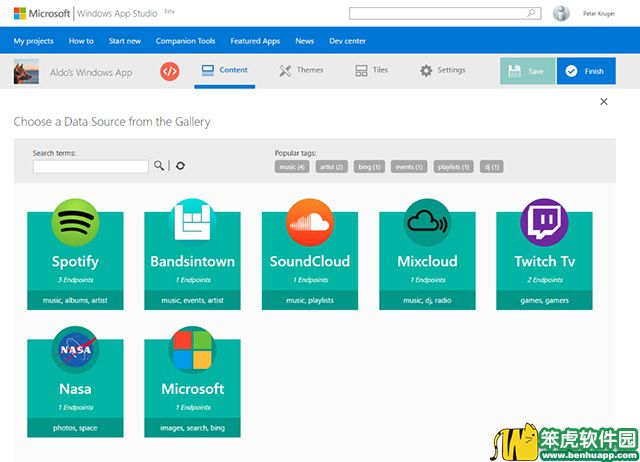640x462 pixels.
Task: Click Windows App Studio title
Action: [117, 13]
